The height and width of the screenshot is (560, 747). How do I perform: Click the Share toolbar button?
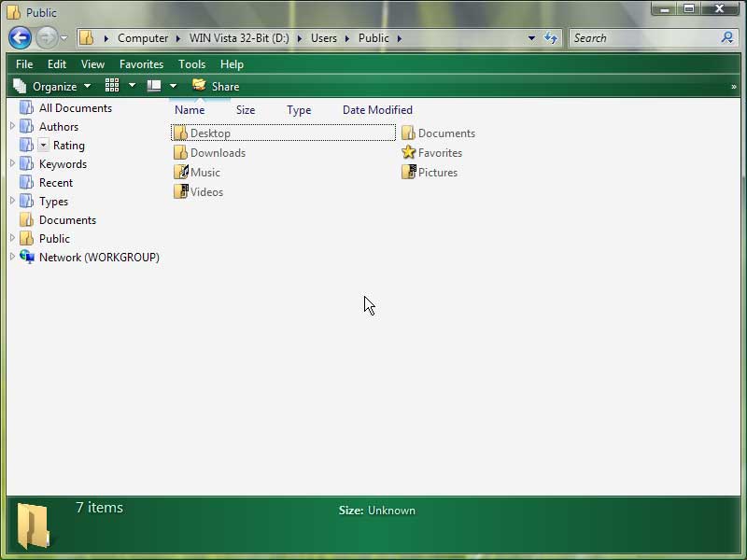click(216, 86)
